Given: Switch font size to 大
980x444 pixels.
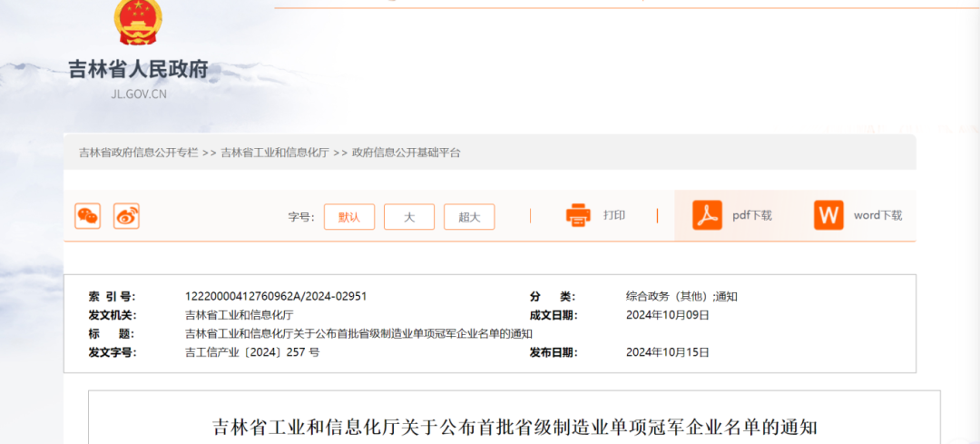Looking at the screenshot, I should coord(409,217).
